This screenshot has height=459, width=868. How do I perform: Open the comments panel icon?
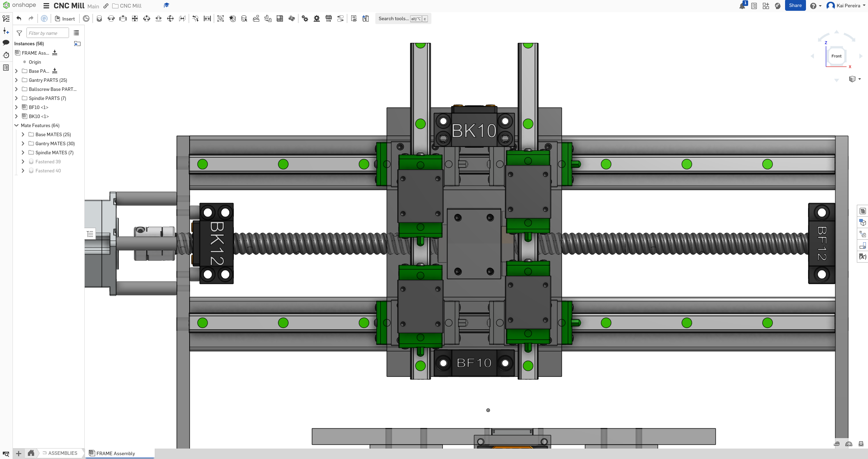tap(6, 42)
